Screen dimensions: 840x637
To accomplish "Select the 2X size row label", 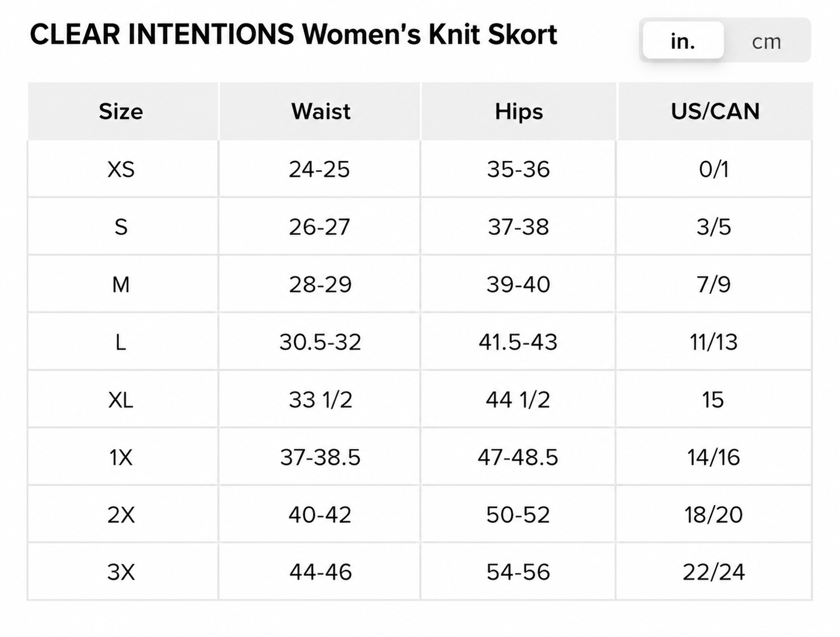I will pyautogui.click(x=121, y=514).
